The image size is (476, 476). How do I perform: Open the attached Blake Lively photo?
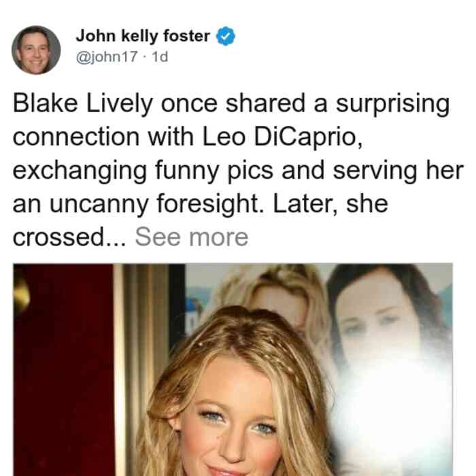click(x=233, y=369)
